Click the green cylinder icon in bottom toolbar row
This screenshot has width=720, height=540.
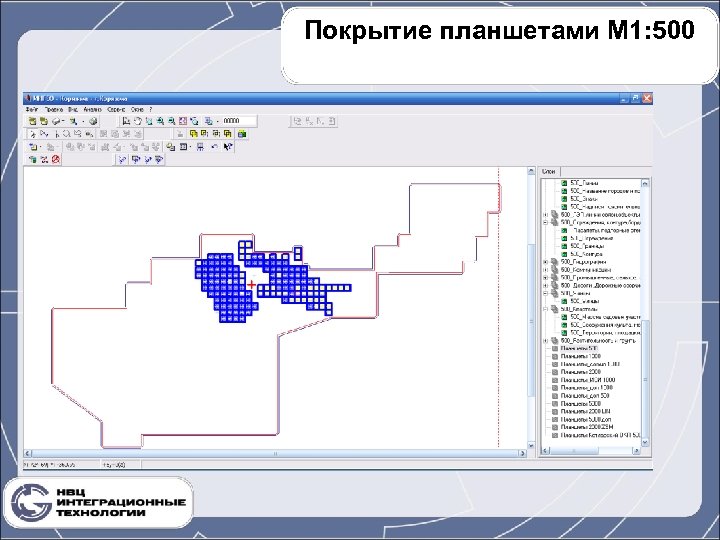click(33, 159)
